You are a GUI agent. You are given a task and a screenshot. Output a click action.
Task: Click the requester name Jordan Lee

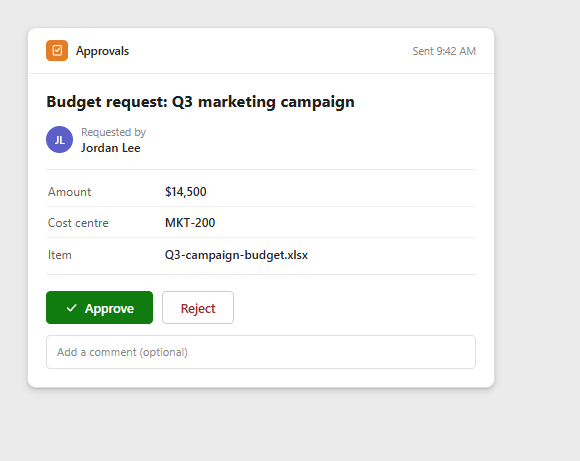[111, 148]
